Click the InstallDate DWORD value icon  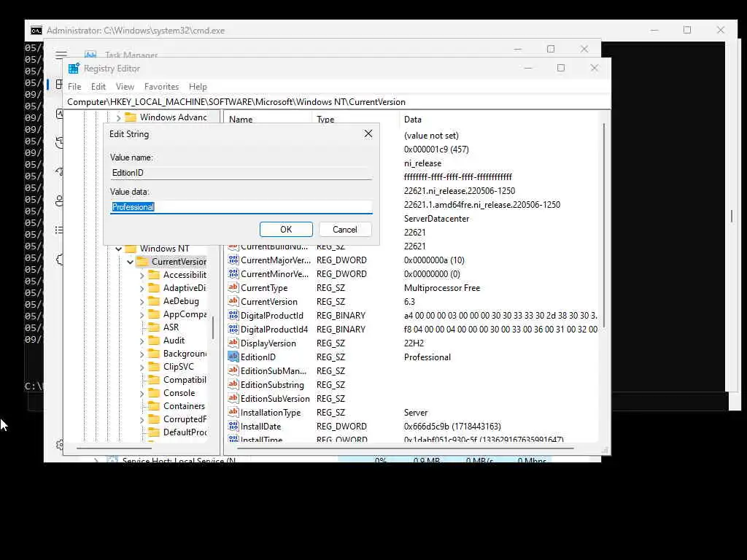pos(233,426)
